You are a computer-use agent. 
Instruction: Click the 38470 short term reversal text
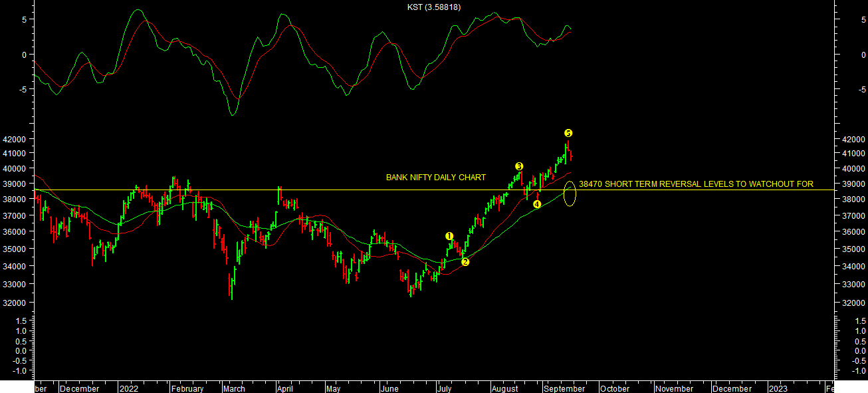696,184
